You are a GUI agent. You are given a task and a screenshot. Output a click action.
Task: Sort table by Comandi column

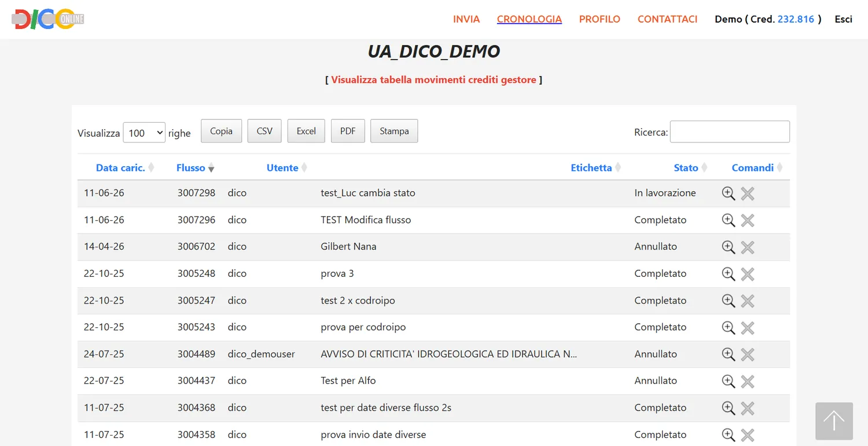tap(753, 168)
